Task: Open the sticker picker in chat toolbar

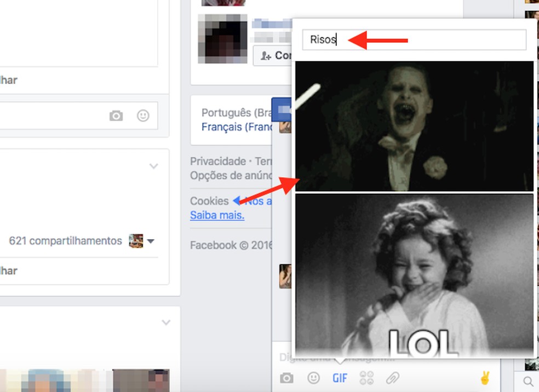Action: pos(366,378)
